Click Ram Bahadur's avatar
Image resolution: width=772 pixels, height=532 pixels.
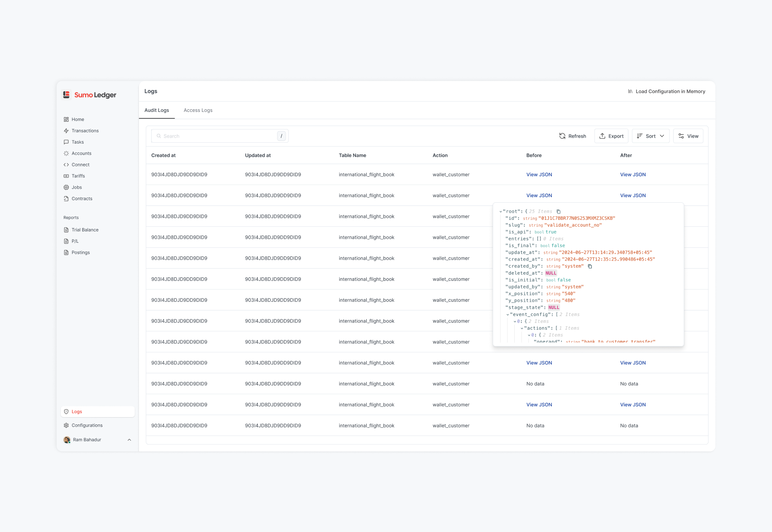[67, 440]
